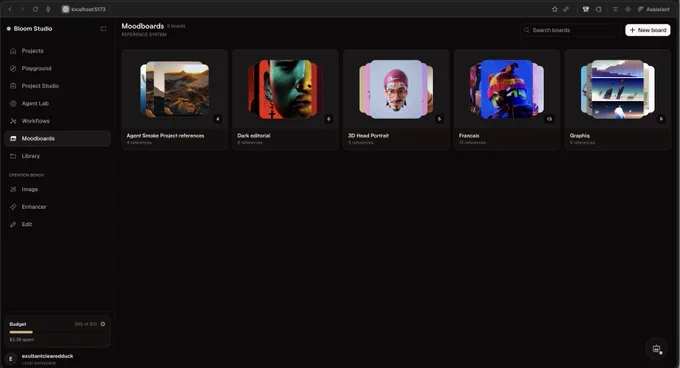Select Moodboards in the sidebar
Screen dimensions: 680x368
[57, 138]
